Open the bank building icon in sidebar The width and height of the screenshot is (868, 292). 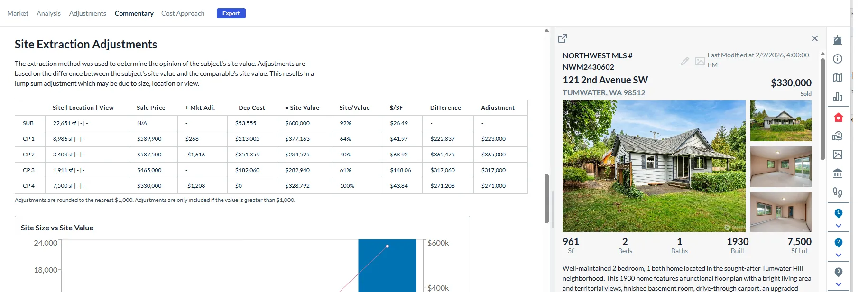pos(838,173)
